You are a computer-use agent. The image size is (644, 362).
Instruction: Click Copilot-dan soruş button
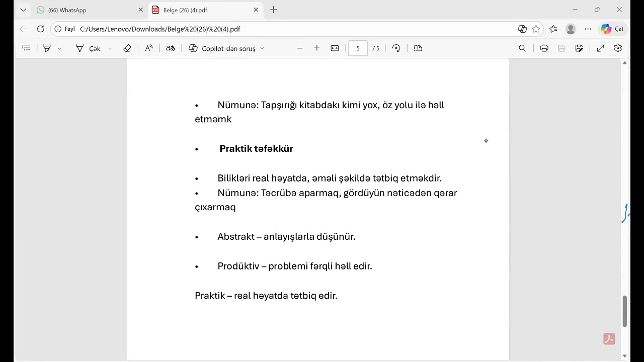[222, 48]
